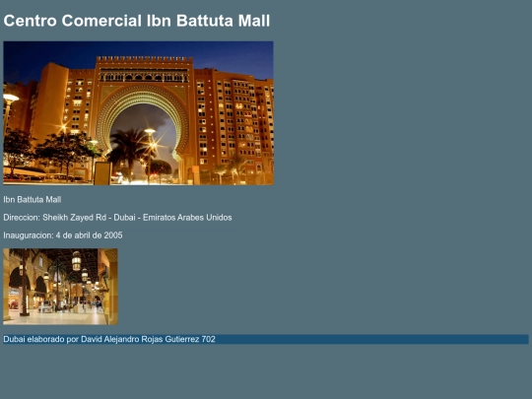
Task: Click the text Ibn Battuta Mall below the photo
Action: point(33,199)
